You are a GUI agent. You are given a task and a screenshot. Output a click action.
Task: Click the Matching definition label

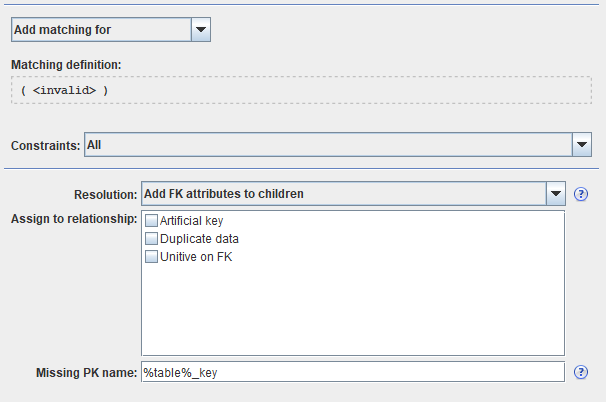[66, 65]
